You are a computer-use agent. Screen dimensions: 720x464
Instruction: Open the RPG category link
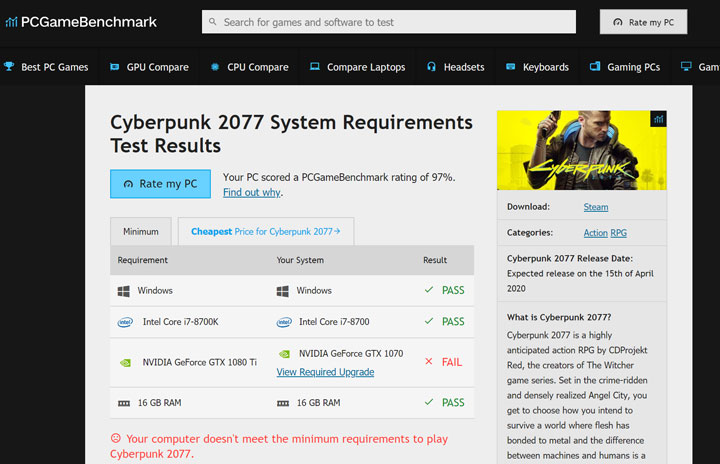tap(619, 233)
